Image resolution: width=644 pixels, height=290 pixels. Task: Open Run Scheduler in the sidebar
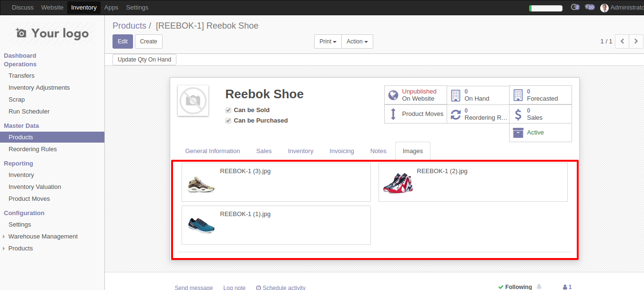(x=29, y=112)
